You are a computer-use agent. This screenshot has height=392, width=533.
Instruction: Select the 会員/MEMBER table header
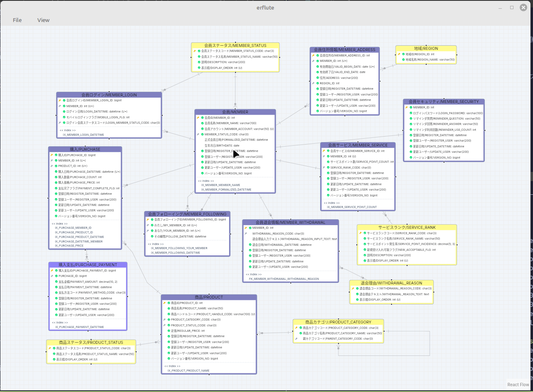[235, 112]
